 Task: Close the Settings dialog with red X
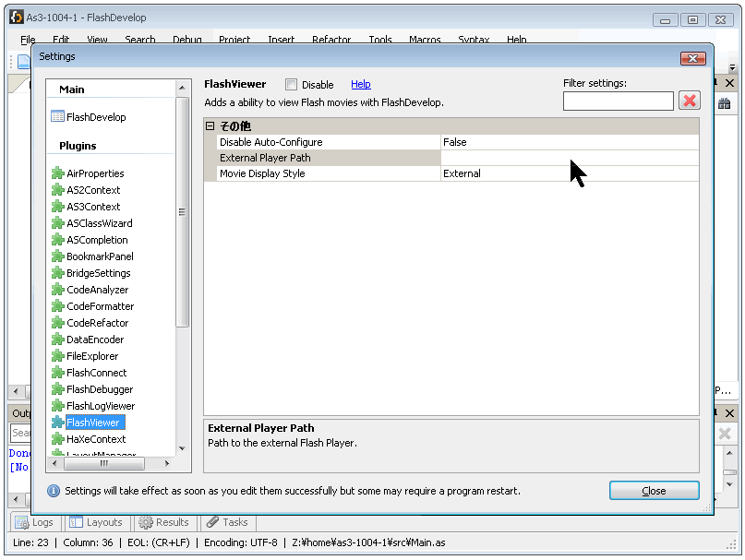coord(693,58)
